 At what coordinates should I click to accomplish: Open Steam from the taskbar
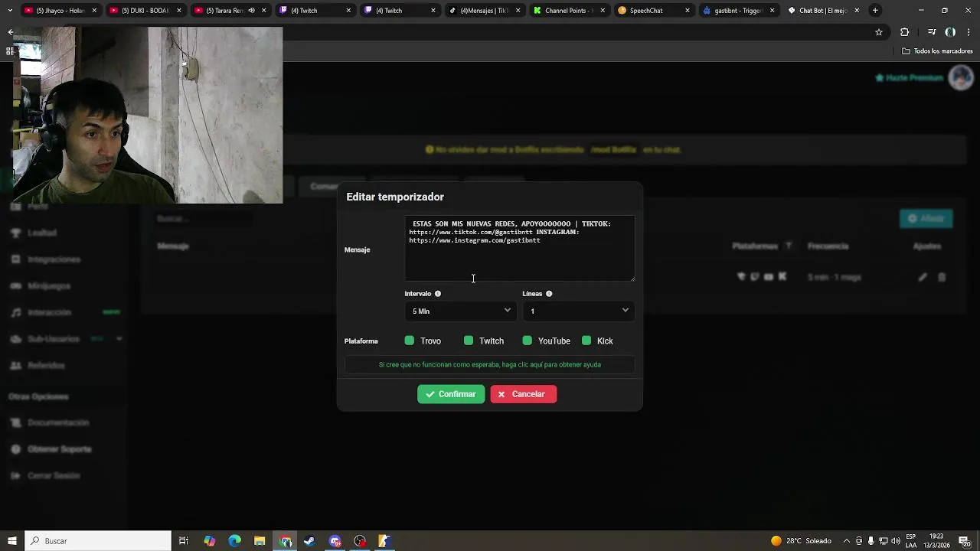coord(309,541)
